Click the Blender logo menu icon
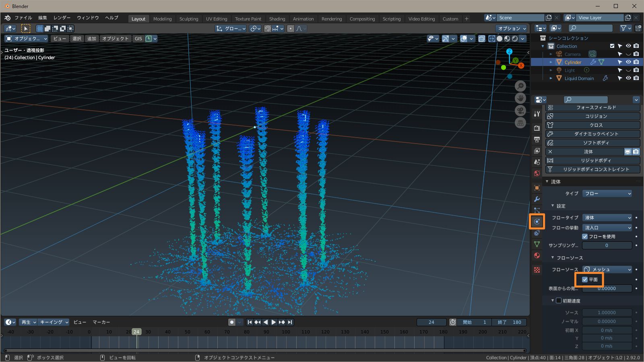 7,18
